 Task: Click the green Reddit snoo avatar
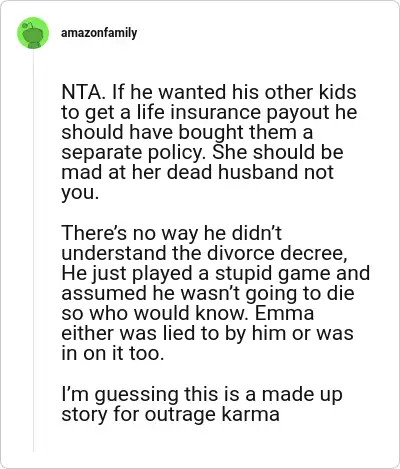click(x=33, y=33)
